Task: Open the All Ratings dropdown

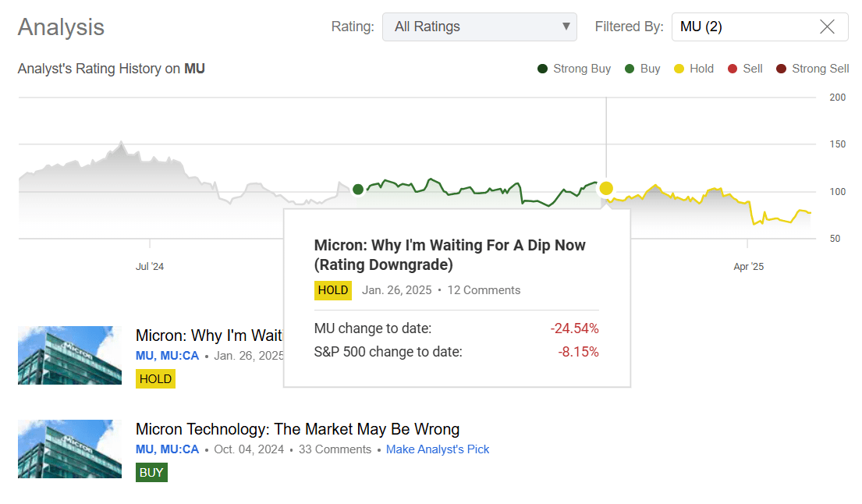Action: (x=479, y=27)
